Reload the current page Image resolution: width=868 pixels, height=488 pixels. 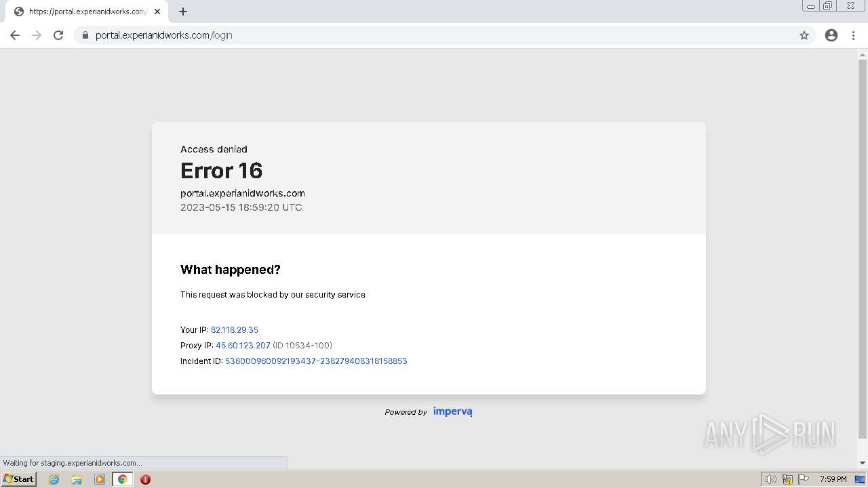point(58,35)
